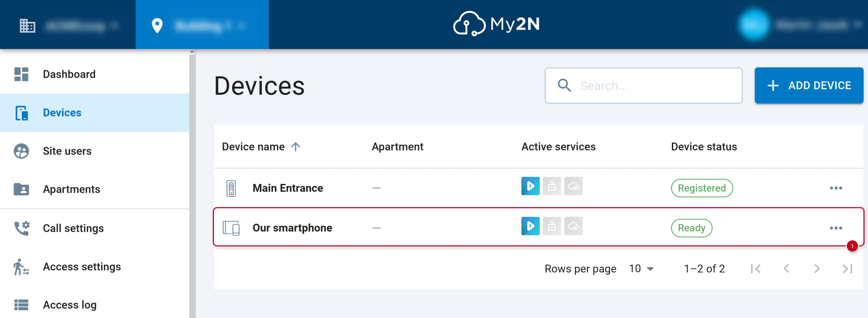This screenshot has width=868, height=318.
Task: Open Call settings
Action: (x=94, y=228)
